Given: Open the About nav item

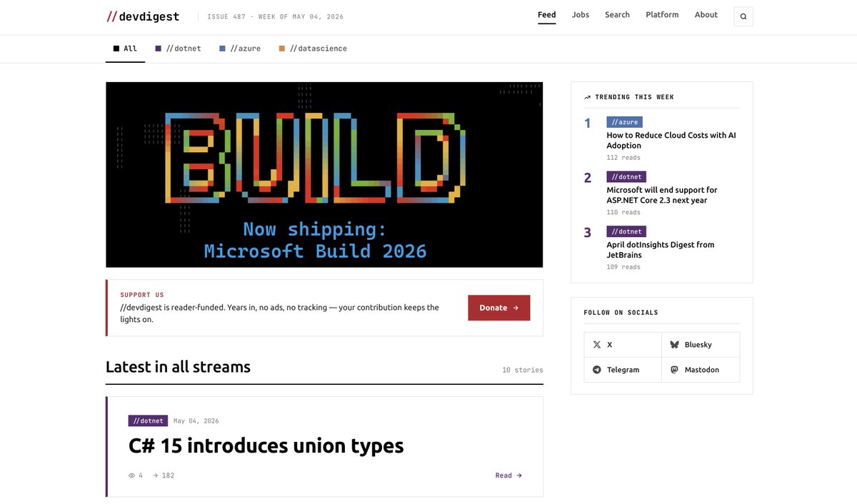Looking at the screenshot, I should [706, 15].
